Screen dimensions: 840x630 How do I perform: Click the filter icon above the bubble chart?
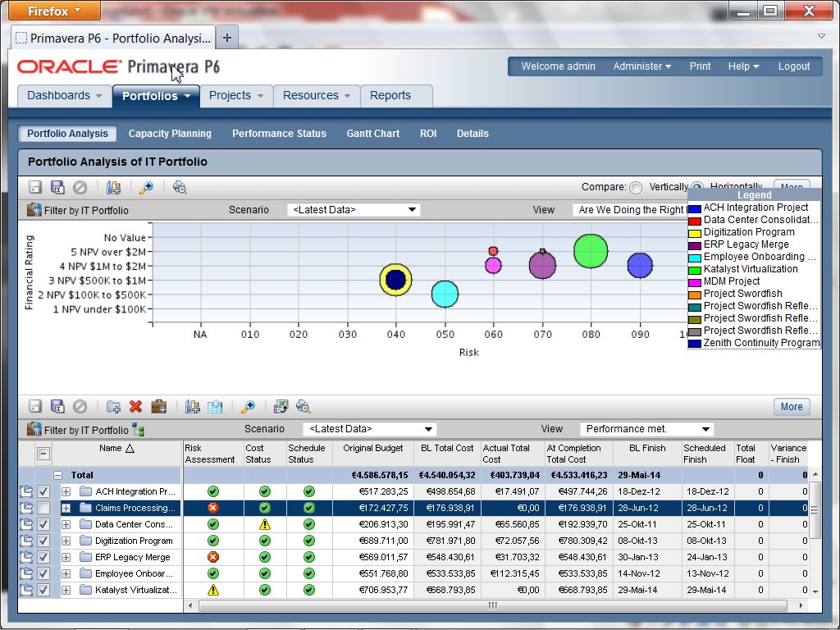(34, 210)
